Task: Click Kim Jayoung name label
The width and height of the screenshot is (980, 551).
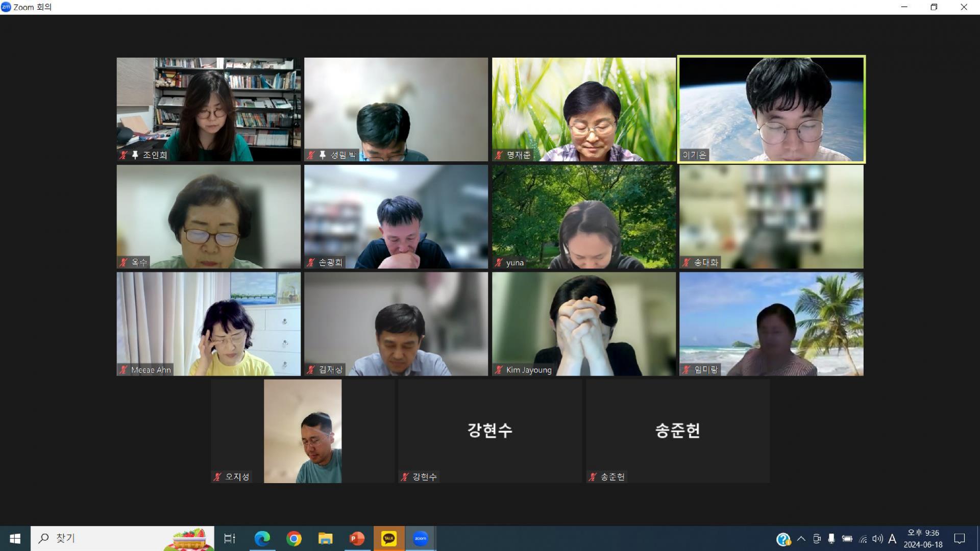Action: click(529, 370)
